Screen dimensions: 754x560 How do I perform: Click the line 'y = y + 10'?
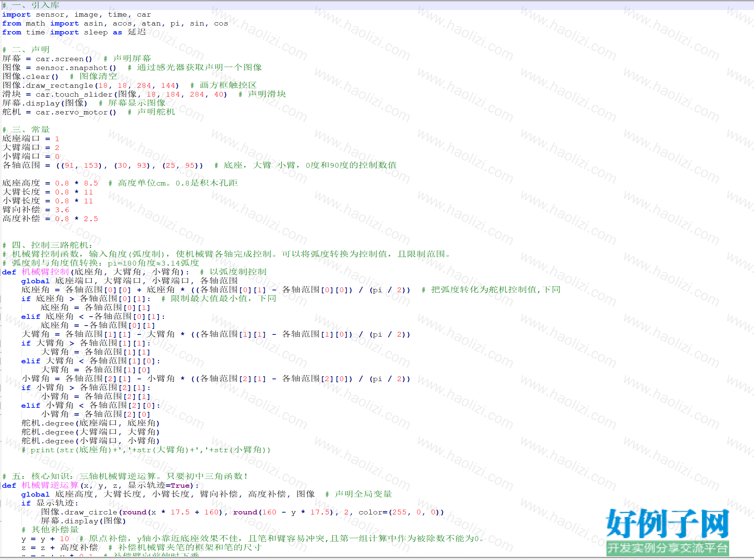45,539
